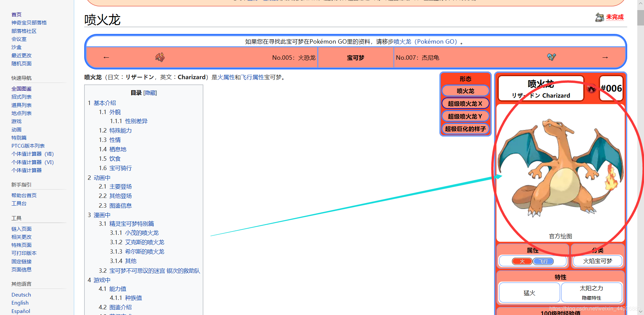Open sidebar 随机页面 link
This screenshot has height=315, width=644.
[21, 63]
